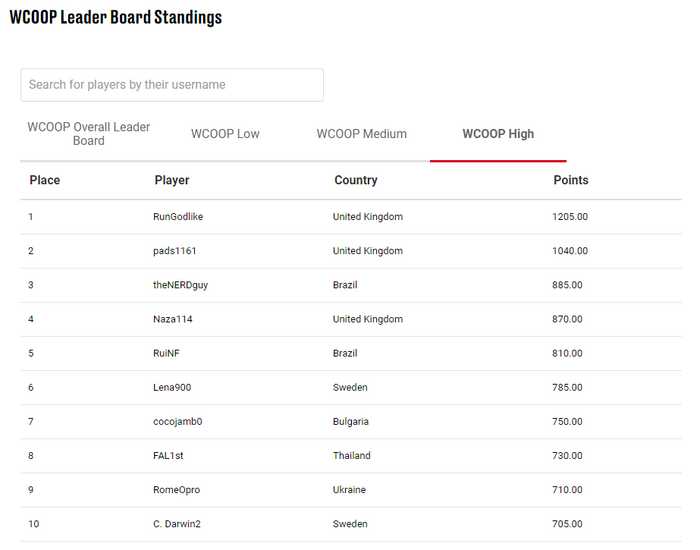Open the WCOOP Low tab
This screenshot has height=550, width=700.
(225, 134)
